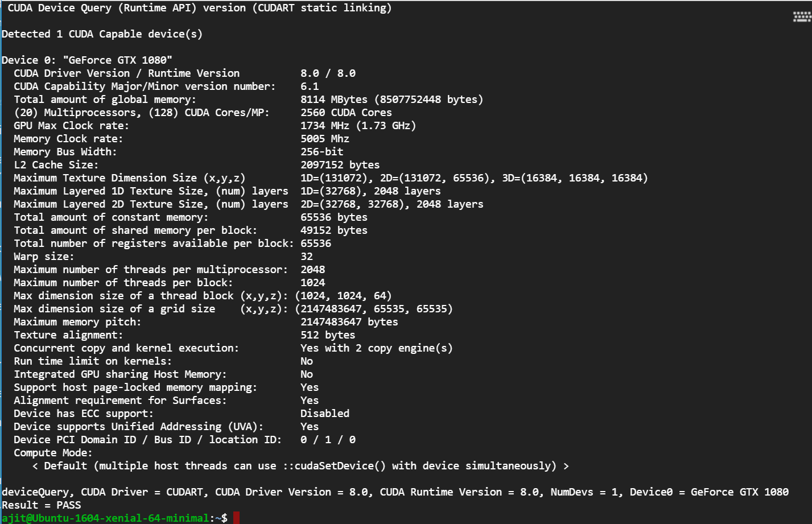The width and height of the screenshot is (812, 524).
Task: Click the '8114 MBytes' global memory value
Action: (334, 99)
